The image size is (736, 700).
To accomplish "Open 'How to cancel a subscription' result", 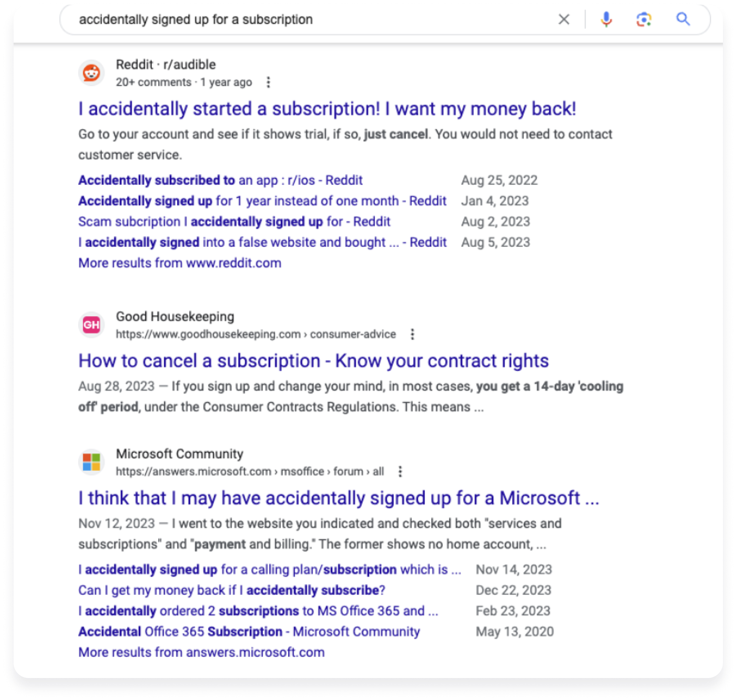I will pos(313,360).
